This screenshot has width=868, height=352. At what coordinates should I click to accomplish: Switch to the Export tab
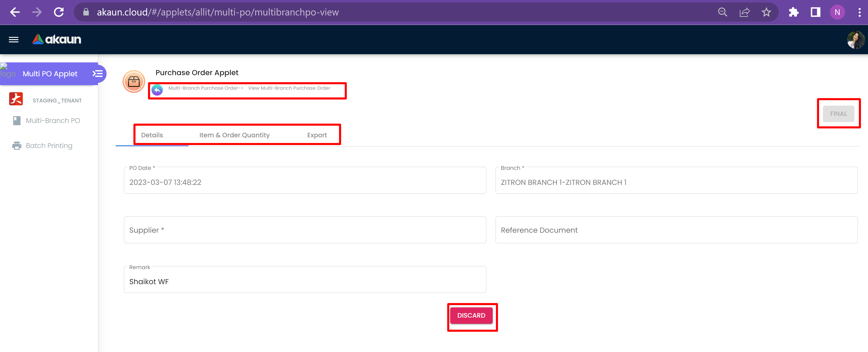tap(317, 135)
